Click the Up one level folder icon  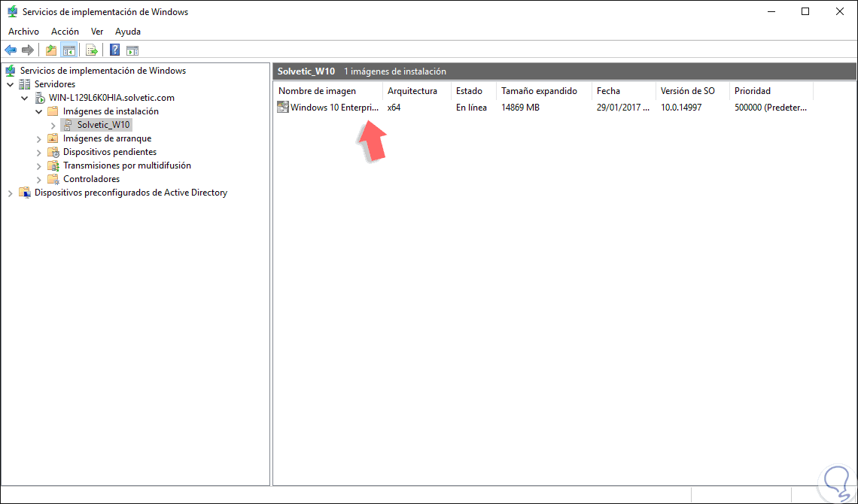point(51,50)
